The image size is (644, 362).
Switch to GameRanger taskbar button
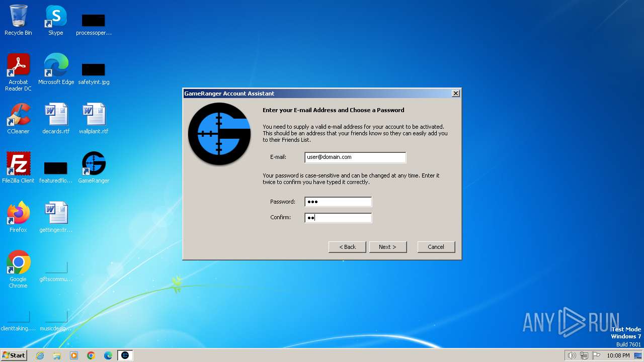(x=125, y=355)
